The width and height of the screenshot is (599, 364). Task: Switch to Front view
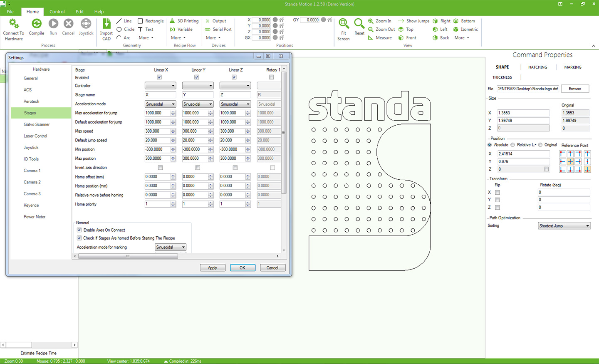[407, 37]
